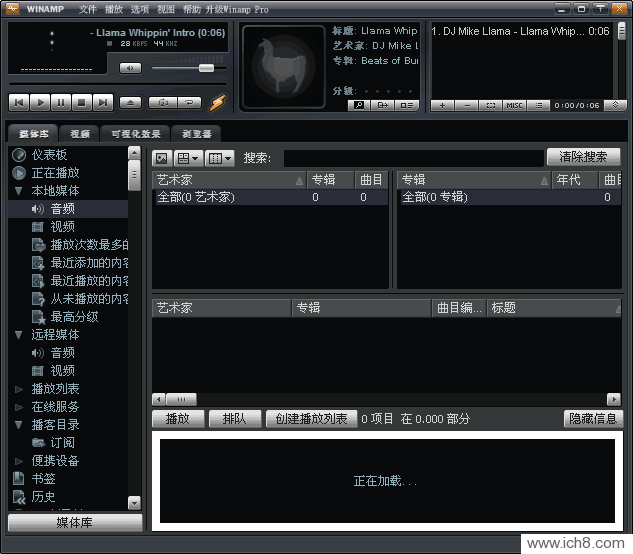Expand the 便携设备 tree node
Screen dimensions: 633x554
point(18,461)
